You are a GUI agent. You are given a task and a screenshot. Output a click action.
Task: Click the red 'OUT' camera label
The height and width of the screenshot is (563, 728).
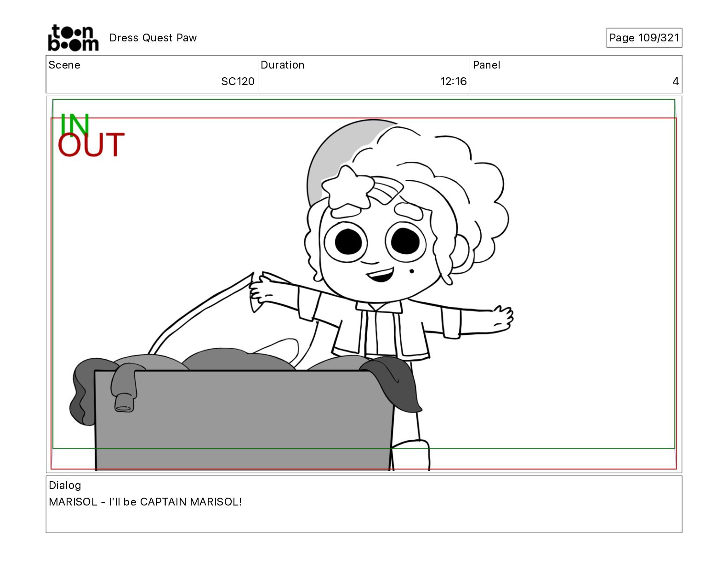click(x=91, y=145)
